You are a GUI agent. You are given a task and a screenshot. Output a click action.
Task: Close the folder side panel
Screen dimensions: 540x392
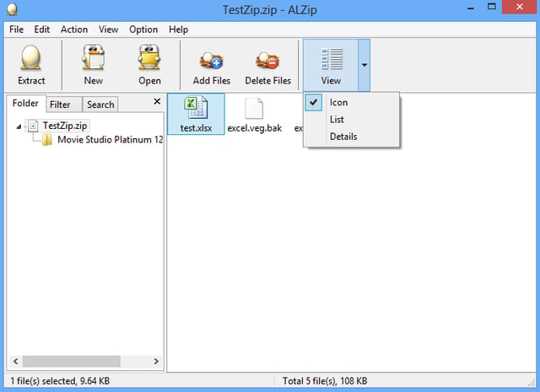(157, 101)
